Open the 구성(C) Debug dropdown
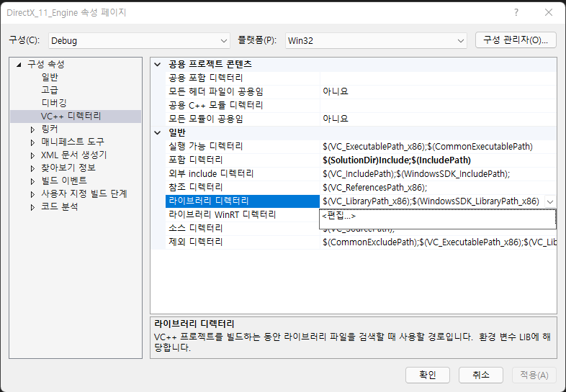Screen dimensions: 566x392 coord(139,41)
